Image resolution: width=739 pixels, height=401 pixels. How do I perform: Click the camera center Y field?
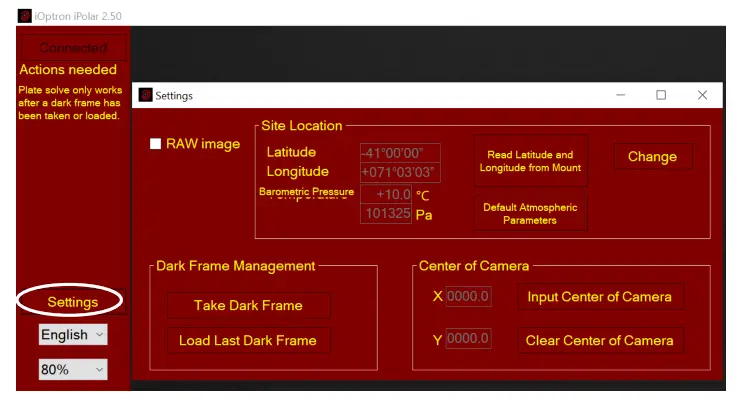tap(468, 338)
